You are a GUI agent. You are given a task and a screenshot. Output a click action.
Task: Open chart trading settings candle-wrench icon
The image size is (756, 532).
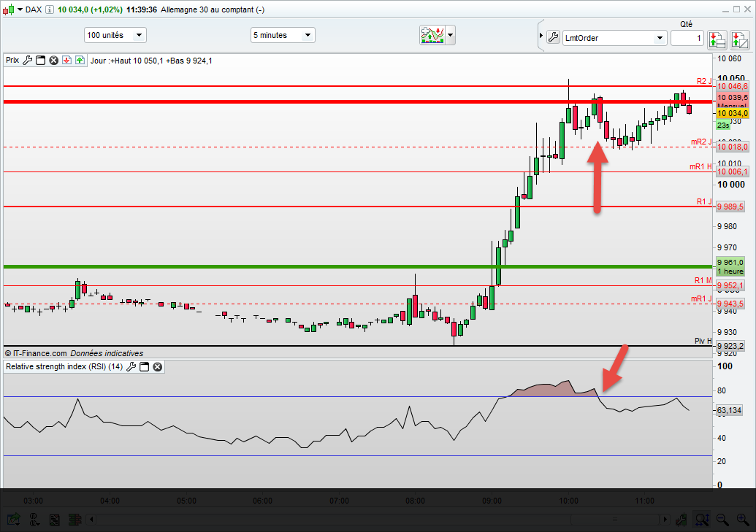click(x=681, y=520)
